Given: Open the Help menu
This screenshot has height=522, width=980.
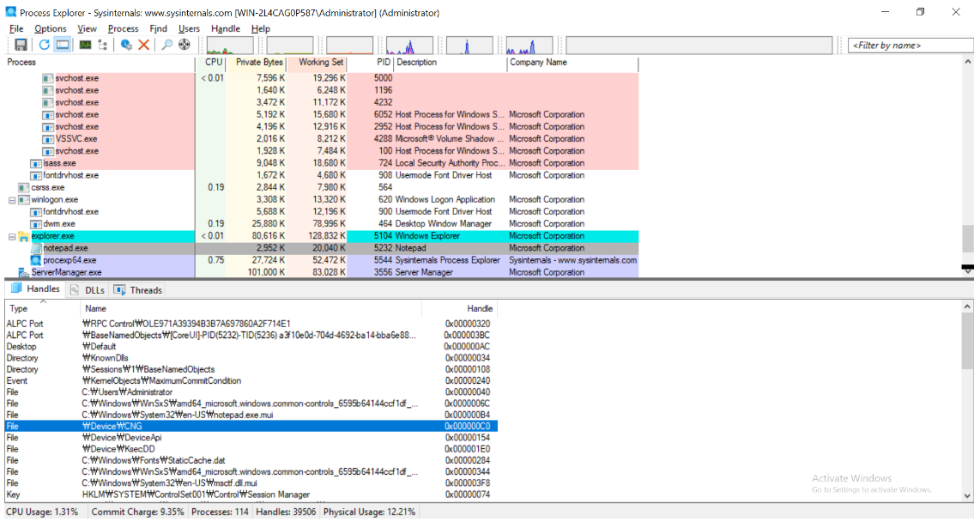Looking at the screenshot, I should (x=261, y=28).
